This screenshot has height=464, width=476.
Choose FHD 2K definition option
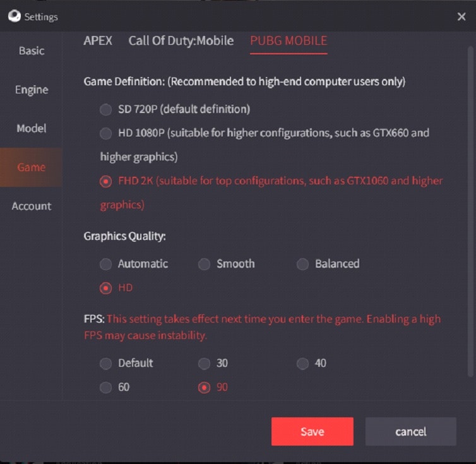105,181
